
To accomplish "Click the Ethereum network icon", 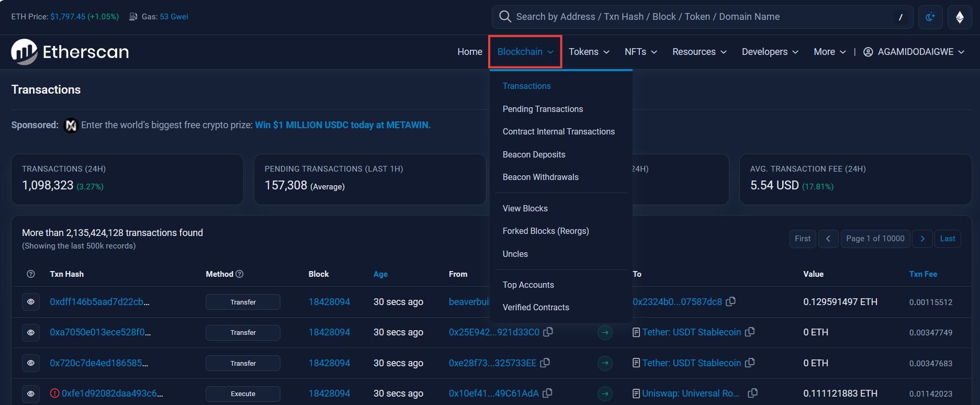I will tap(959, 17).
